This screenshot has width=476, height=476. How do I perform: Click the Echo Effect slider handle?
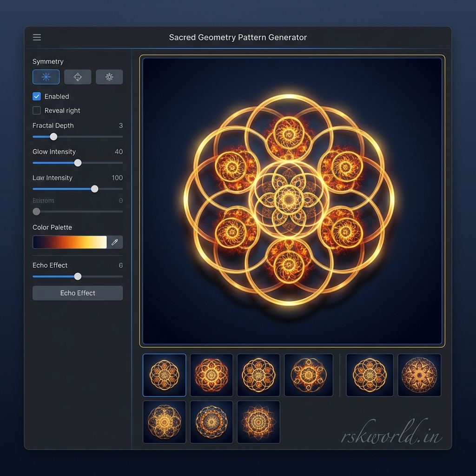point(77,276)
